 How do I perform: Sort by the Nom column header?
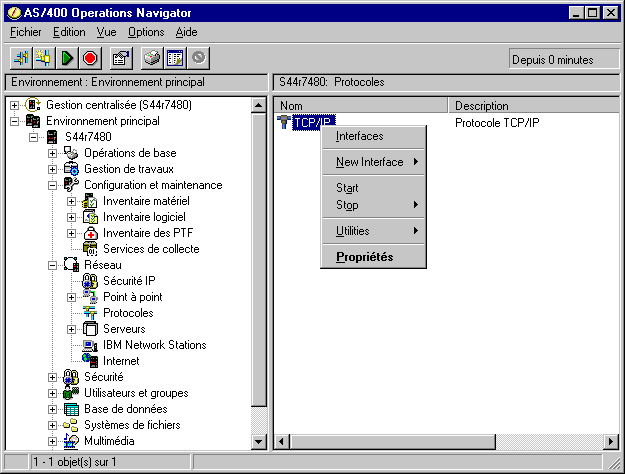[361, 106]
